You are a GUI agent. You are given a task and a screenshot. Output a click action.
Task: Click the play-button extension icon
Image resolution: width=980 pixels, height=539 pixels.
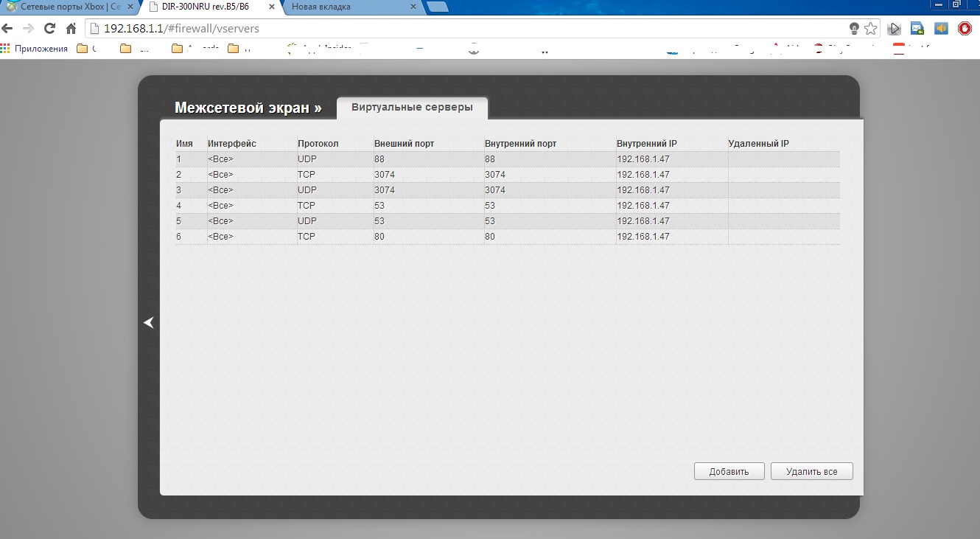pos(895,29)
